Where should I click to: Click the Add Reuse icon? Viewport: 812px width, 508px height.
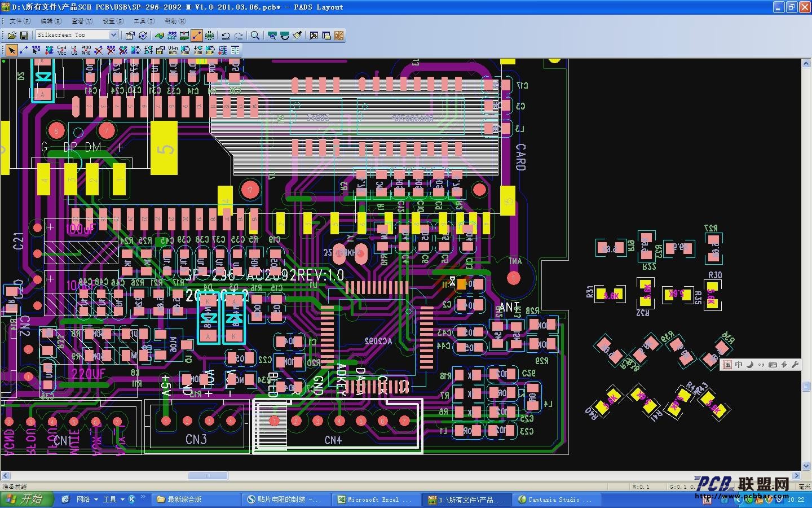[222, 50]
